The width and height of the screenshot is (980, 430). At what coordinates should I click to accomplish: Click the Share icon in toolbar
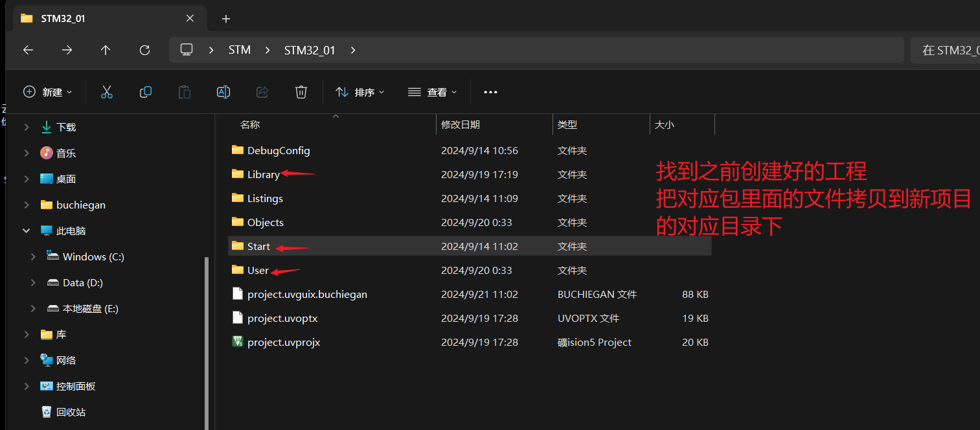pyautogui.click(x=262, y=92)
